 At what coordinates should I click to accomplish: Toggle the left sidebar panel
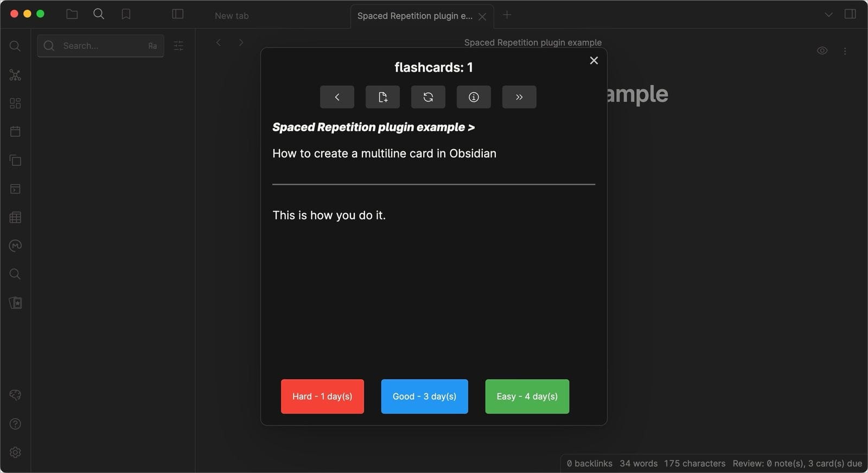tap(177, 14)
